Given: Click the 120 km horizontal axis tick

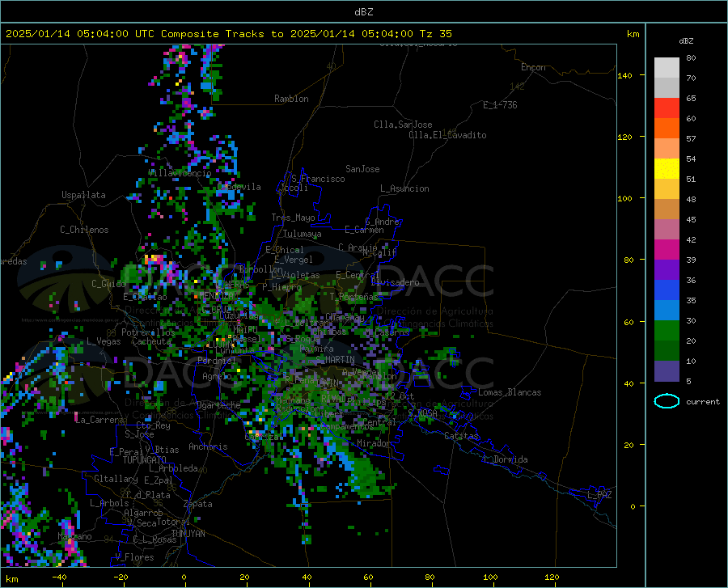Looking at the screenshot, I should pos(552,577).
